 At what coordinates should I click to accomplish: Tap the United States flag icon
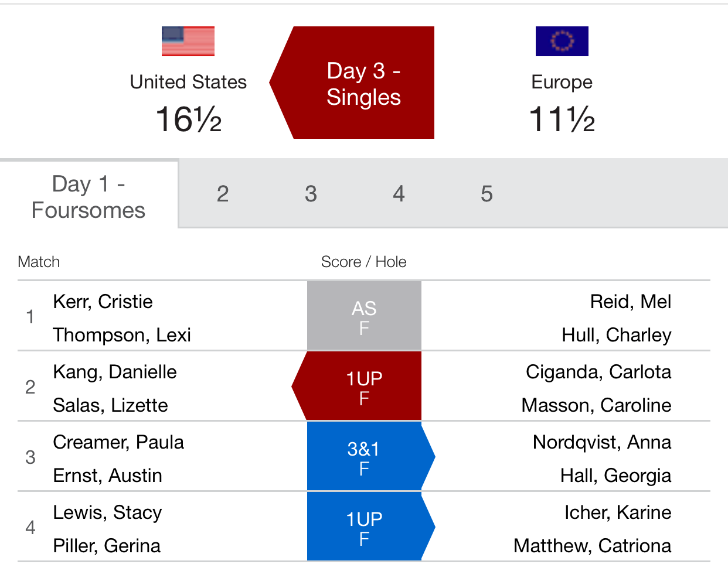(x=188, y=41)
